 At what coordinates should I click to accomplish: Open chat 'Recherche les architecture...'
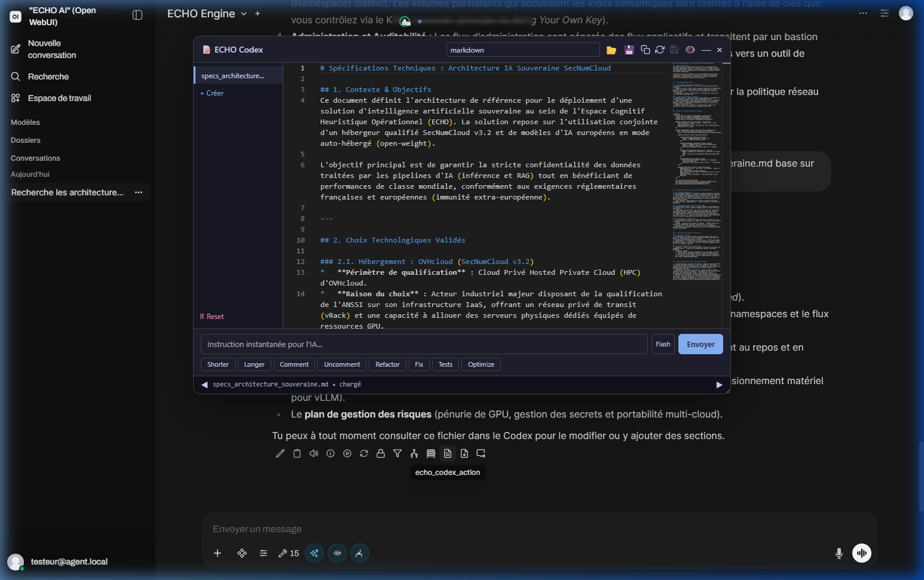tap(68, 192)
